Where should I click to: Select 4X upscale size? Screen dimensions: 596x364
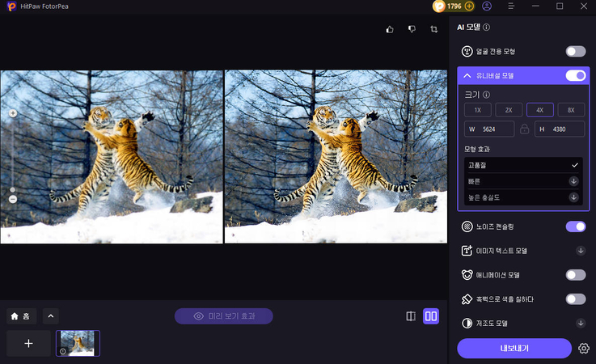[x=539, y=110]
